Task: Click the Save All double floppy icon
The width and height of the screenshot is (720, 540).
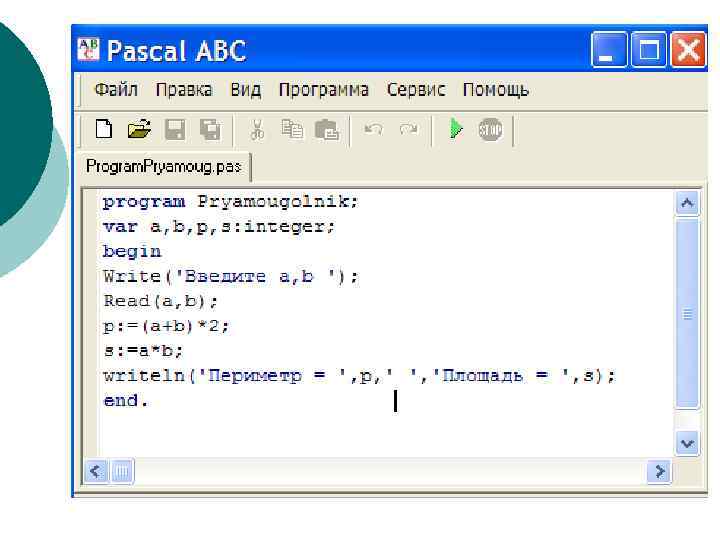Action: (x=210, y=129)
